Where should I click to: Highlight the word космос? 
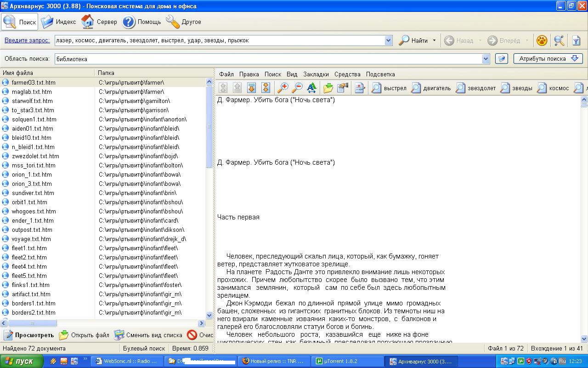554,88
